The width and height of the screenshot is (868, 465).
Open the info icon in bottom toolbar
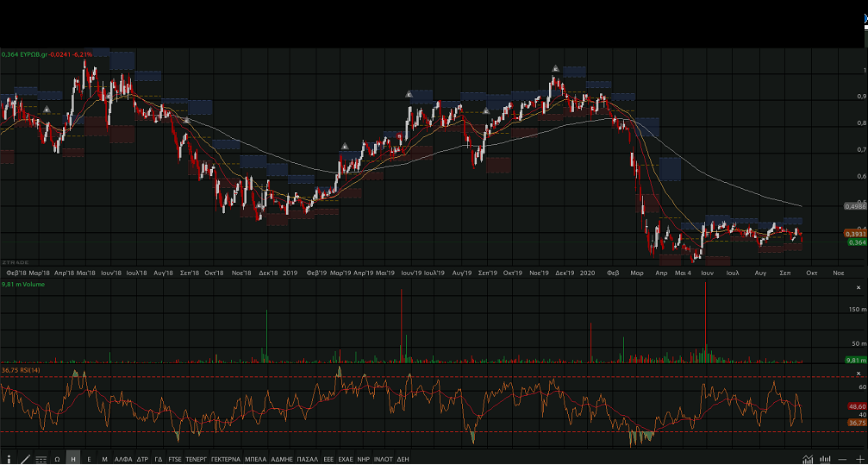9,459
